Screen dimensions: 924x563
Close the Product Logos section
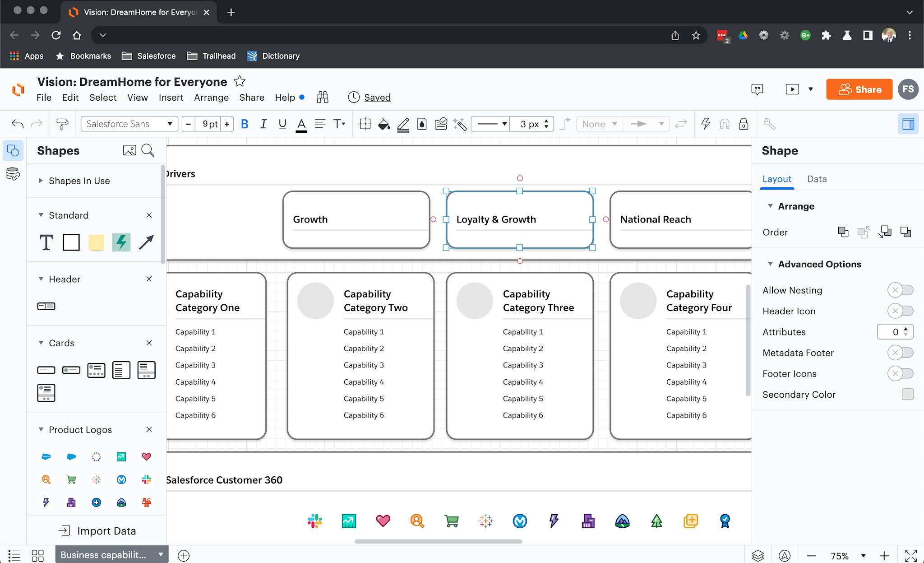coord(149,429)
